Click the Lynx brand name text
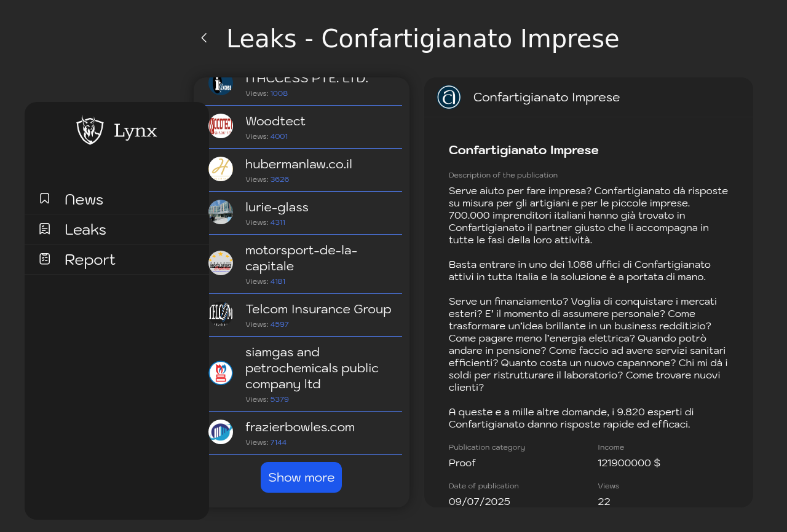The width and height of the screenshot is (787, 532). [135, 130]
